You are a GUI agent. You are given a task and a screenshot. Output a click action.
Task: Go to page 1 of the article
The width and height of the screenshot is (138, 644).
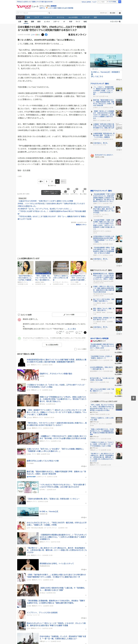point(47,182)
